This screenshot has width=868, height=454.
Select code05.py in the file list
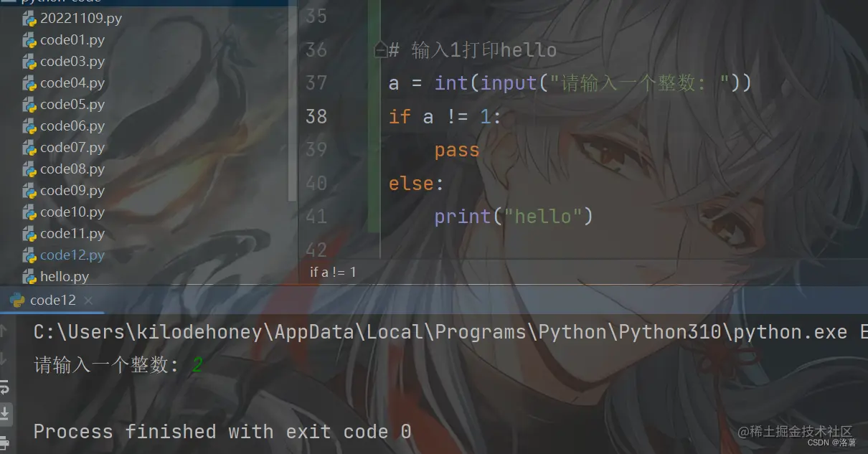(72, 105)
